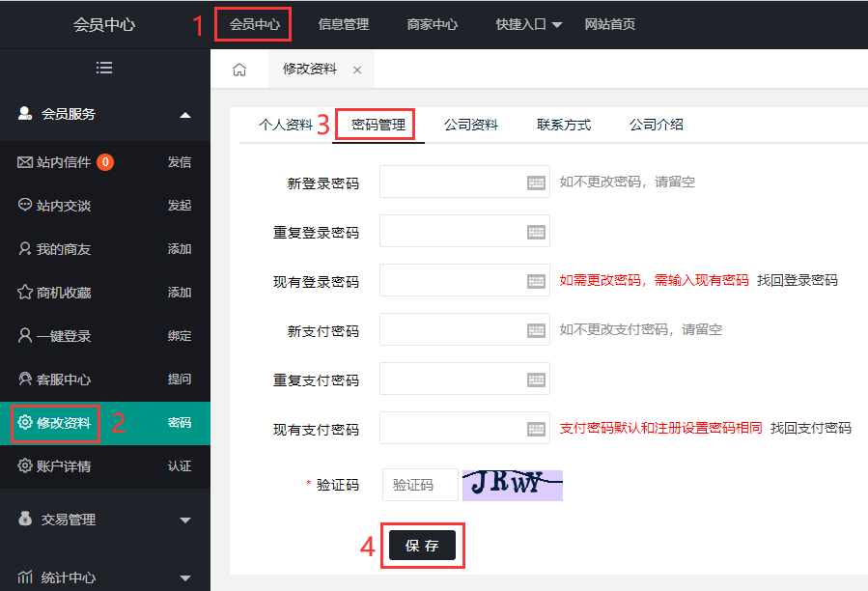Open 我的商友 in the sidebar
Screen dimensions: 868x591
pyautogui.click(x=63, y=249)
